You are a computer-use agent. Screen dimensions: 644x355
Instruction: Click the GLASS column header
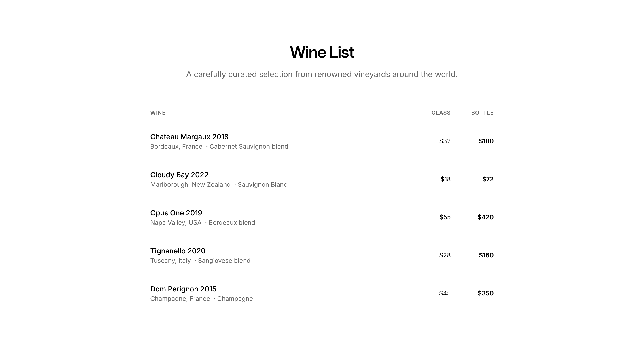coord(441,113)
